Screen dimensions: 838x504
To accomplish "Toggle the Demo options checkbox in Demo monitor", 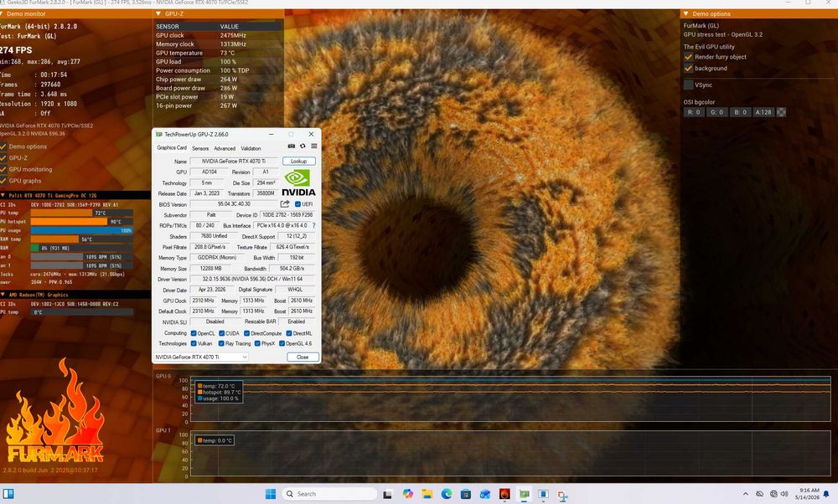I will [x=3, y=147].
